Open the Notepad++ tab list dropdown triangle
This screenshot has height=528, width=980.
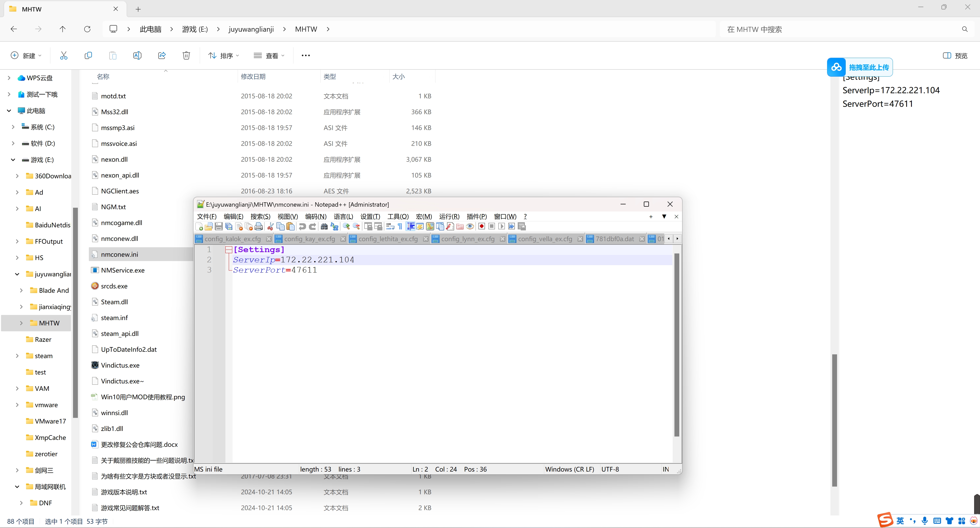coord(664,216)
